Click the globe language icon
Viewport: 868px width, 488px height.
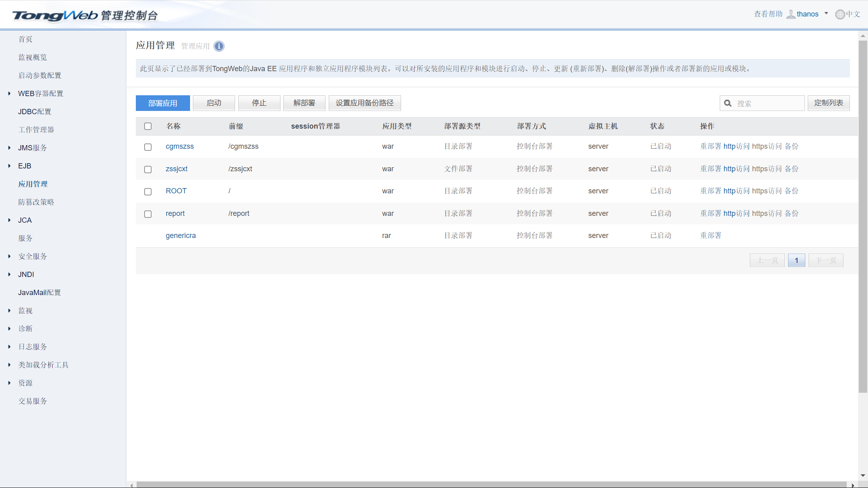(840, 14)
